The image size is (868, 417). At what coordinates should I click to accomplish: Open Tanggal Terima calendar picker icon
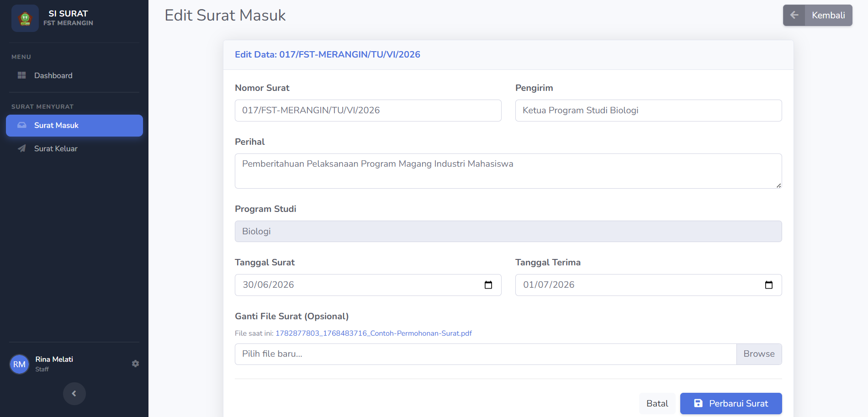coord(768,285)
